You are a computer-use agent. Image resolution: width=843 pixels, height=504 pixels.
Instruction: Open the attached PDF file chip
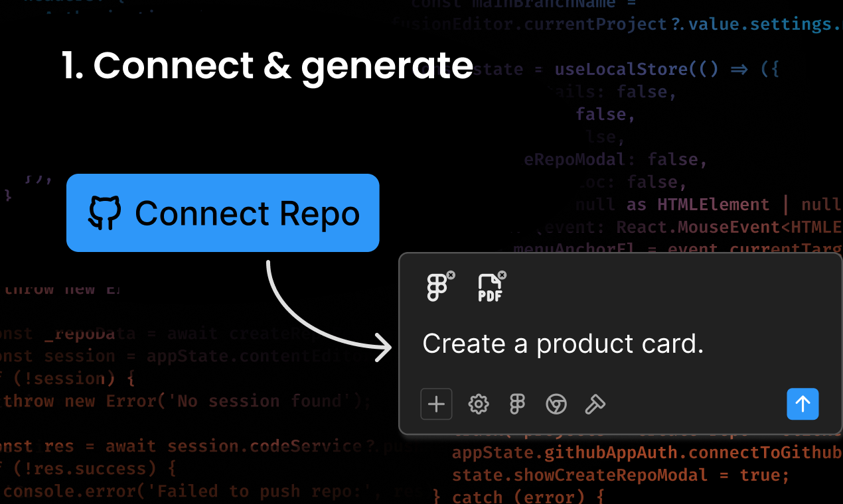(490, 288)
